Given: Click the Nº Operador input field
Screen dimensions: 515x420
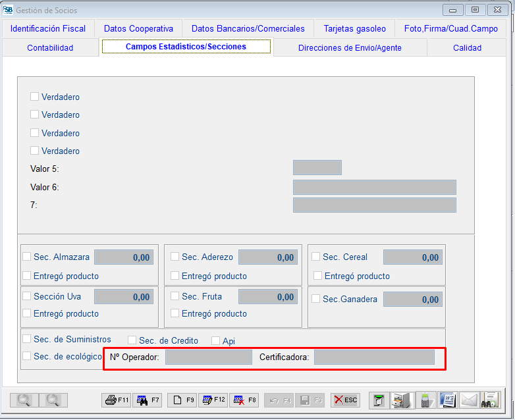Looking at the screenshot, I should coord(208,357).
